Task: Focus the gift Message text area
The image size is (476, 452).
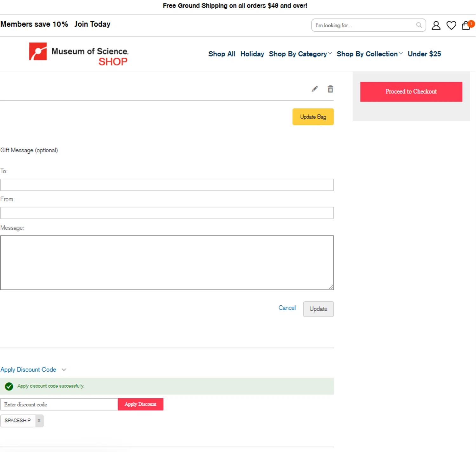Action: pyautogui.click(x=167, y=263)
